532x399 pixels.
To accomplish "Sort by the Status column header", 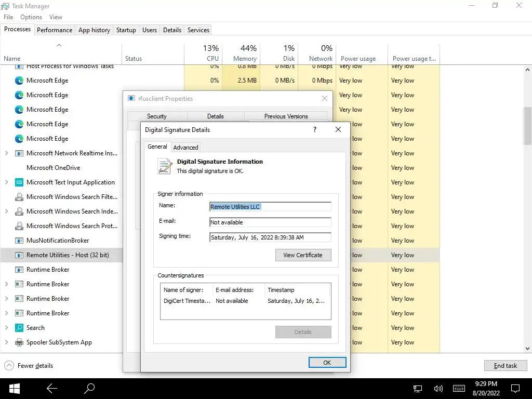I will (x=153, y=54).
